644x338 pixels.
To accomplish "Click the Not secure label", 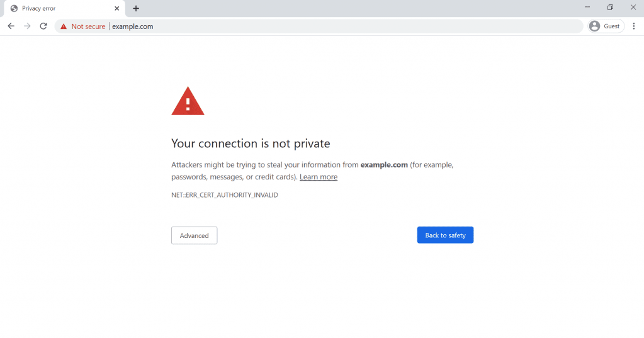I will pyautogui.click(x=88, y=26).
